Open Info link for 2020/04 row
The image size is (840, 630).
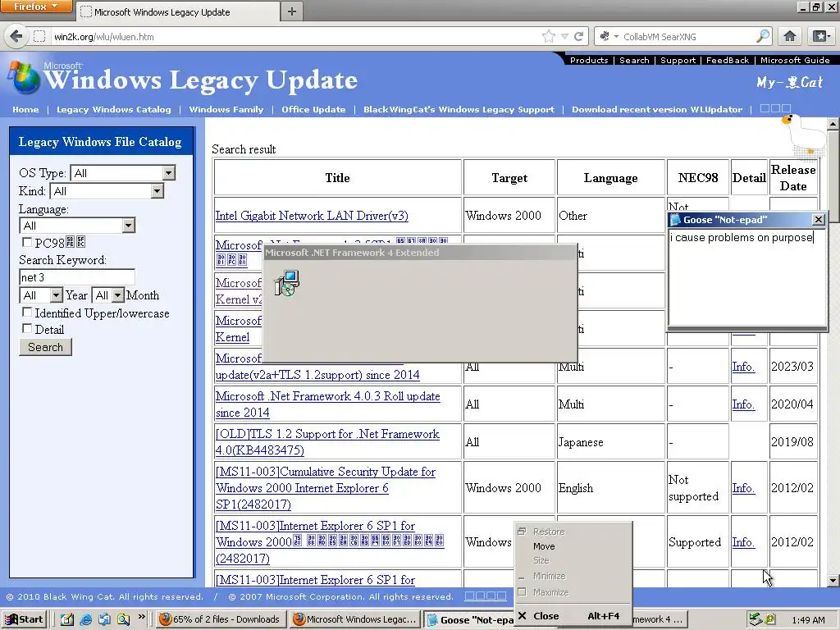pos(743,404)
